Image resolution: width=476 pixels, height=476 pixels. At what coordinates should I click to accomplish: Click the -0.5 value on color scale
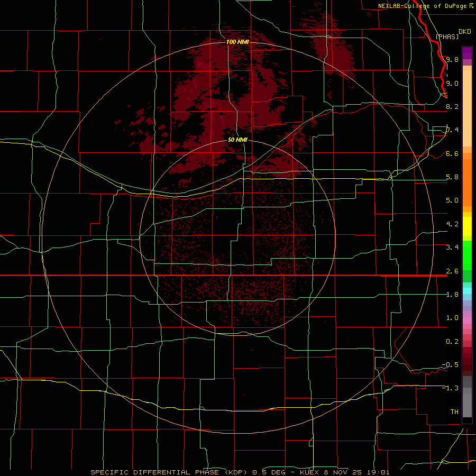tap(450, 365)
